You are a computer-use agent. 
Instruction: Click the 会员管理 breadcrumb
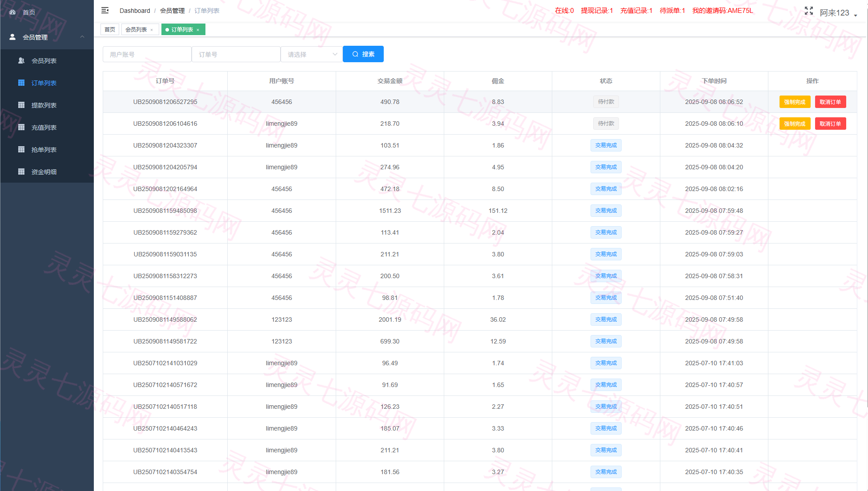pos(172,11)
